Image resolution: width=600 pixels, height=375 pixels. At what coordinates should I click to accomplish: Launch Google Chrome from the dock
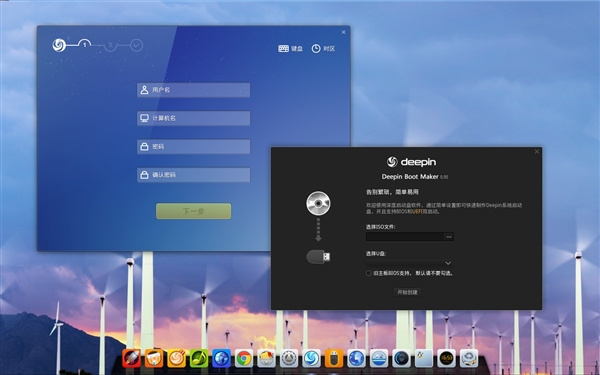(x=244, y=359)
